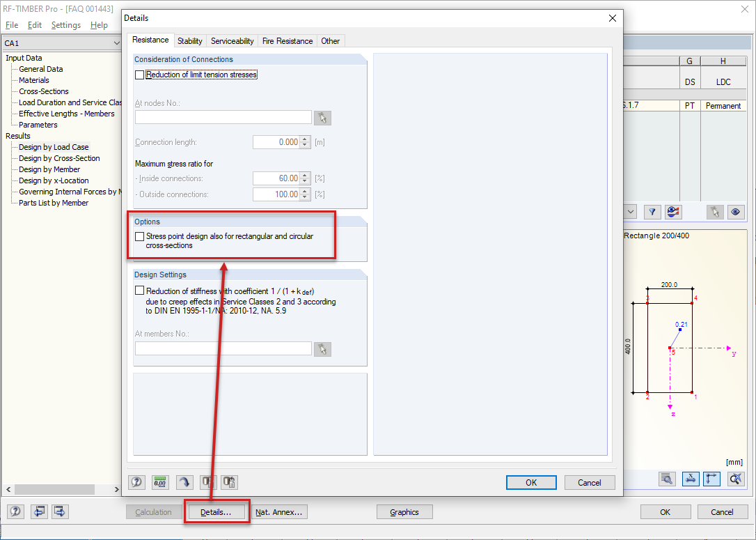Click the Details... button
756x540 pixels.
[216, 512]
